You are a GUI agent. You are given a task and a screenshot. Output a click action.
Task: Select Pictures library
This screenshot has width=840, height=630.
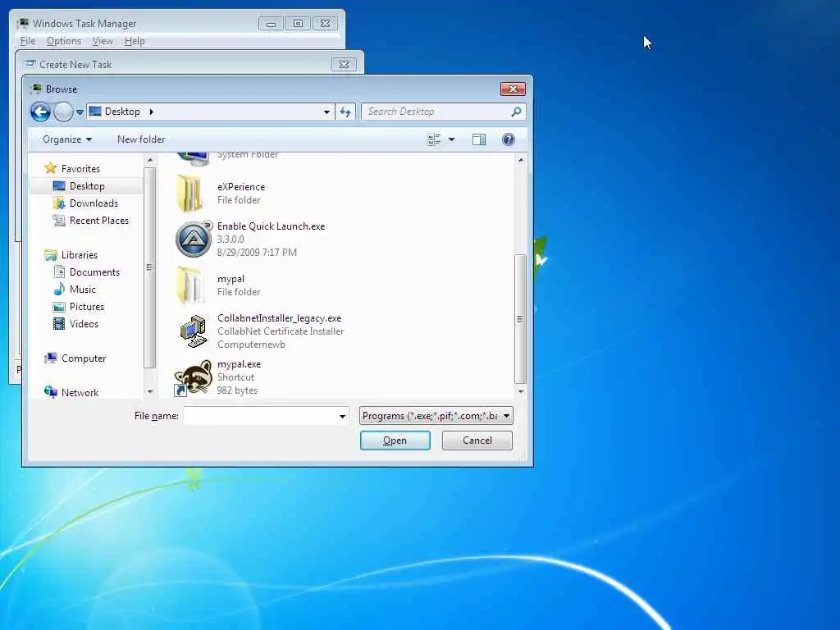(87, 307)
